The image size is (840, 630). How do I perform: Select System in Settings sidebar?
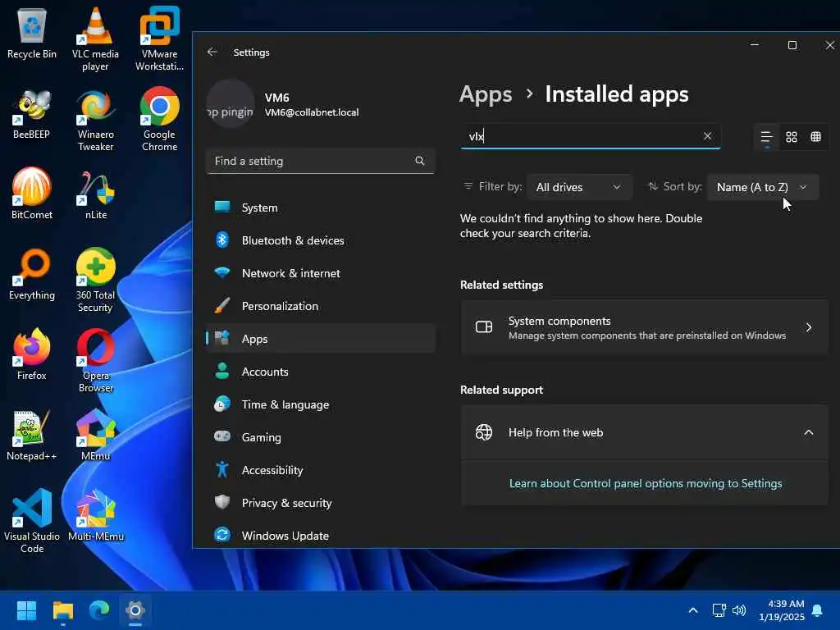(x=321, y=208)
